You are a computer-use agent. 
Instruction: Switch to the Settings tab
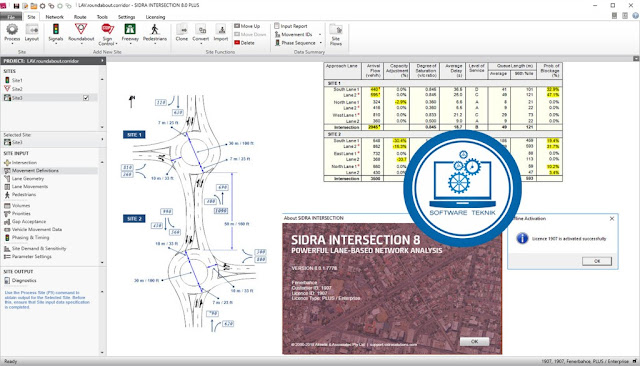127,17
